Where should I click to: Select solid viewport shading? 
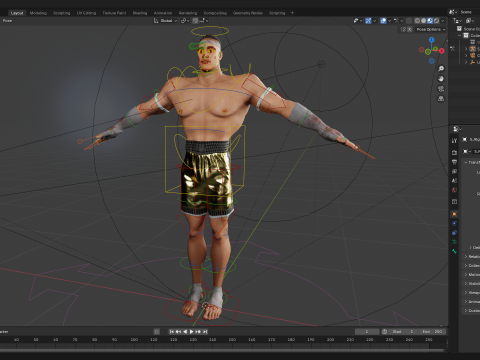point(424,21)
